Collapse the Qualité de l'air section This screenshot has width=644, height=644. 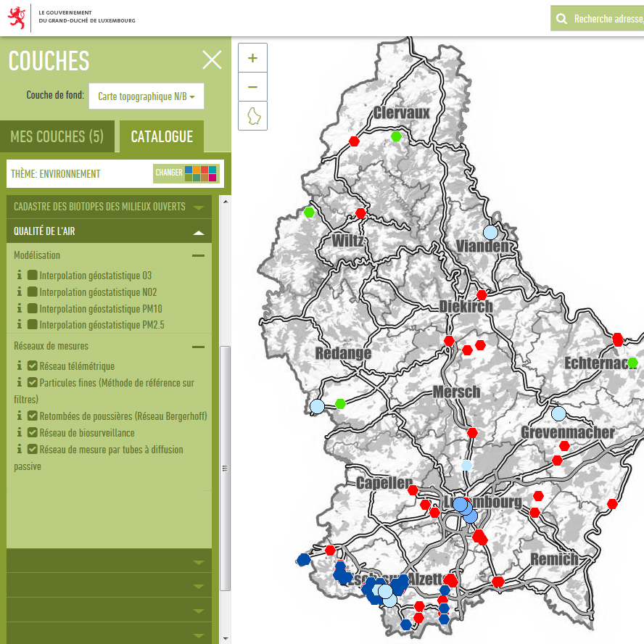click(x=198, y=232)
